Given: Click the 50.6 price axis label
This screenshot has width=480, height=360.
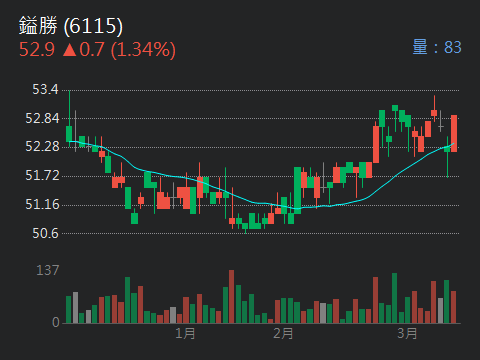Looking at the screenshot, I should point(45,233).
